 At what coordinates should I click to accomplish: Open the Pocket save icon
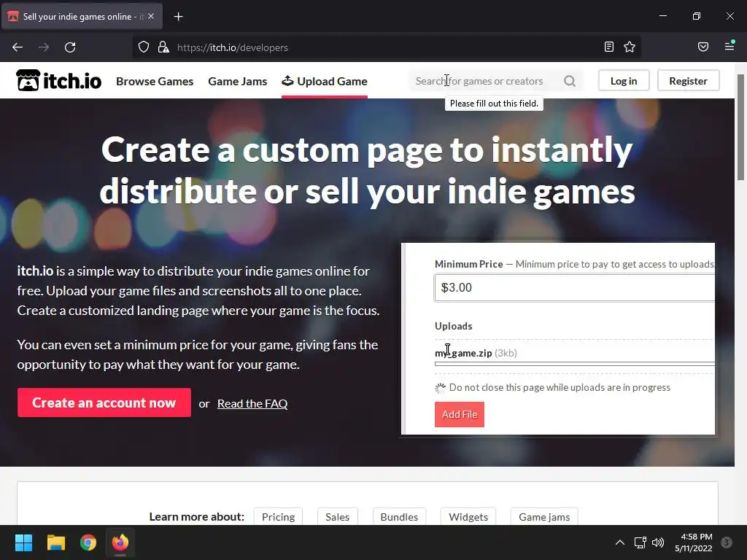(x=703, y=47)
